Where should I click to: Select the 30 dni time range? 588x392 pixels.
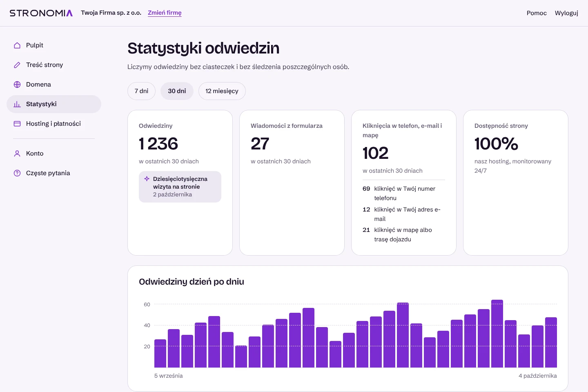click(x=177, y=91)
